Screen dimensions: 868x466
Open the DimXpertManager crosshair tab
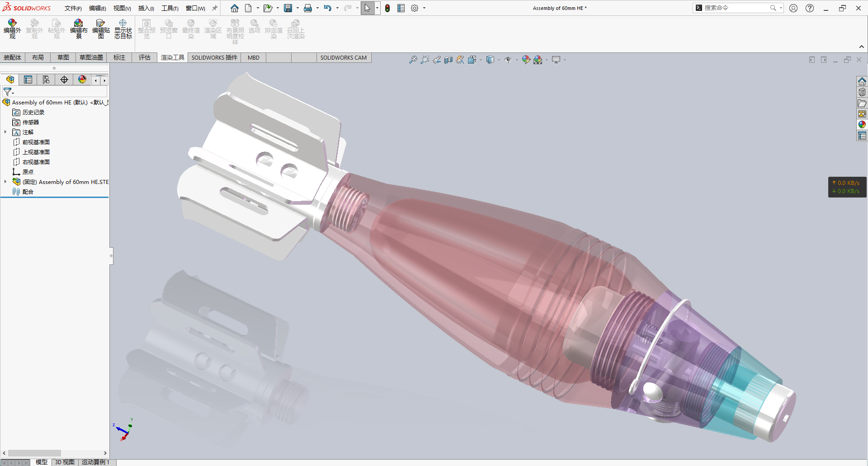tap(64, 80)
